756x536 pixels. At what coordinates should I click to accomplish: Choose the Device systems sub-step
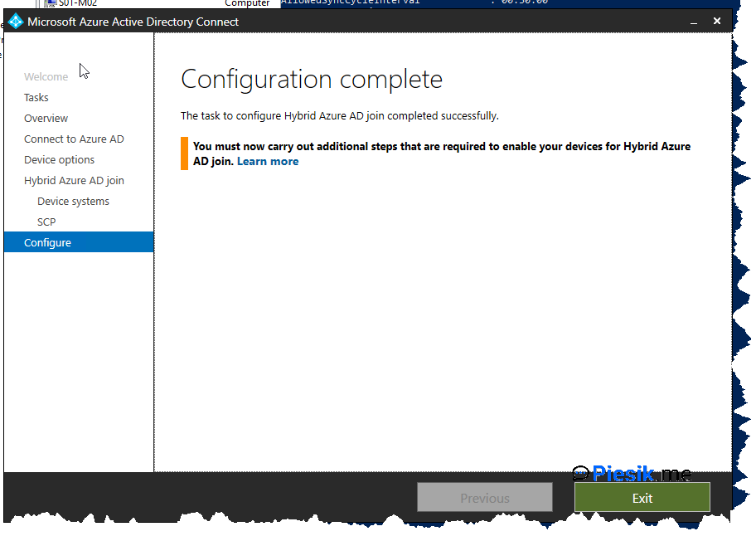(73, 202)
